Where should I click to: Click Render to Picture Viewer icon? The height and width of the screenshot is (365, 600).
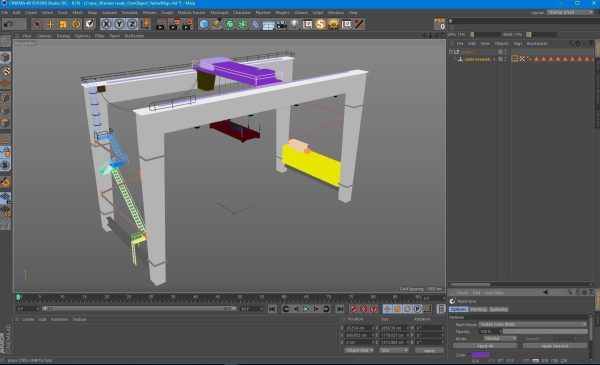point(174,24)
